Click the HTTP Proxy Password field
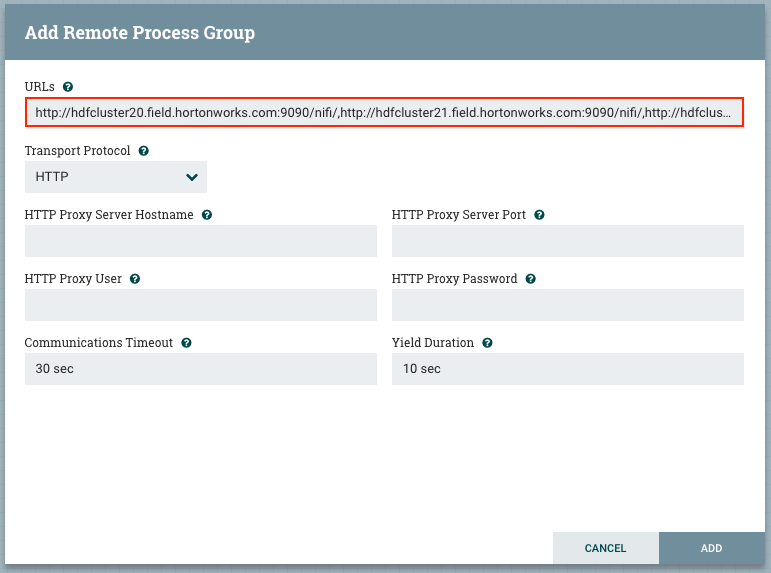 pos(567,305)
